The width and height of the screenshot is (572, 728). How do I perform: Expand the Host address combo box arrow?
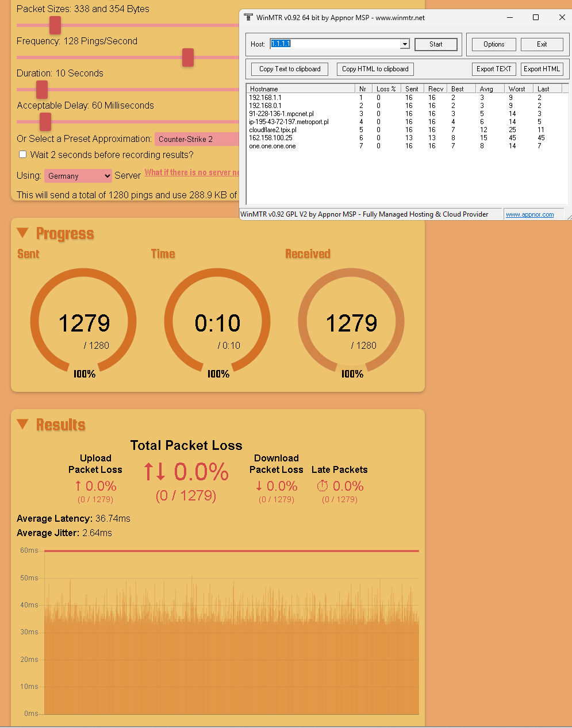click(405, 44)
